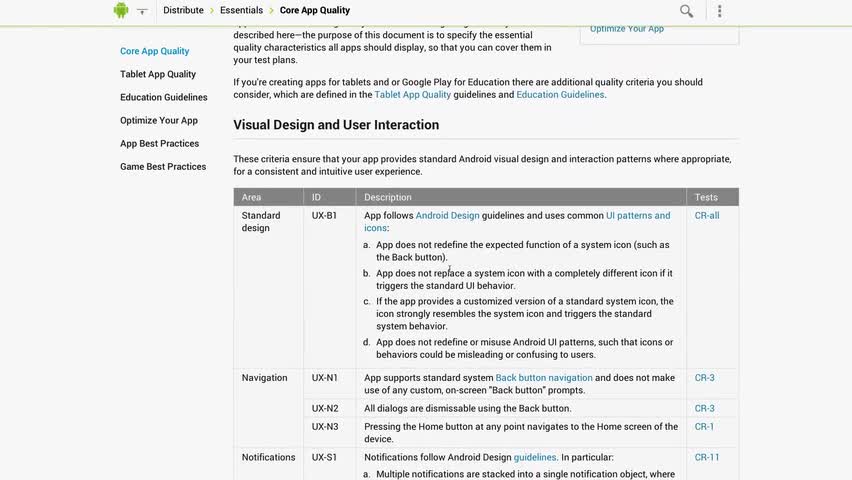Open Tablet App Quality in sidebar
Image resolution: width=852 pixels, height=480 pixels.
158,74
